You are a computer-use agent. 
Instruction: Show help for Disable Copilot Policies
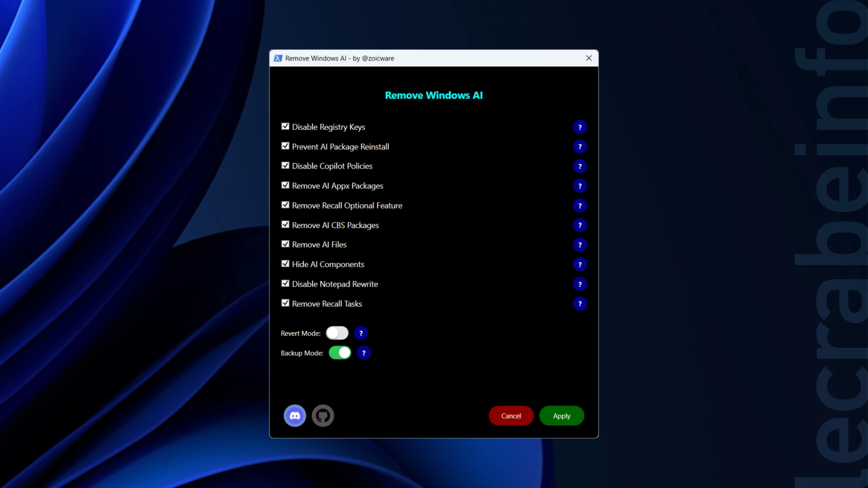(580, 166)
